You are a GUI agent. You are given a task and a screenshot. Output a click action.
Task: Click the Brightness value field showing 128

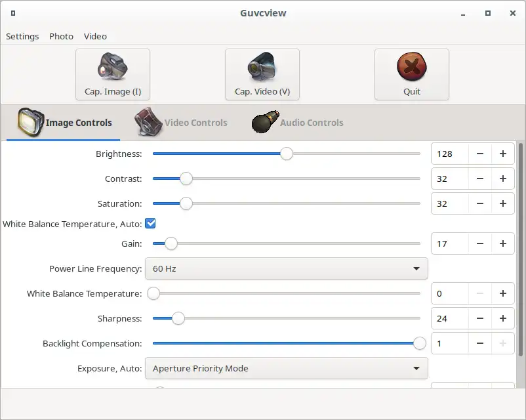tap(450, 154)
